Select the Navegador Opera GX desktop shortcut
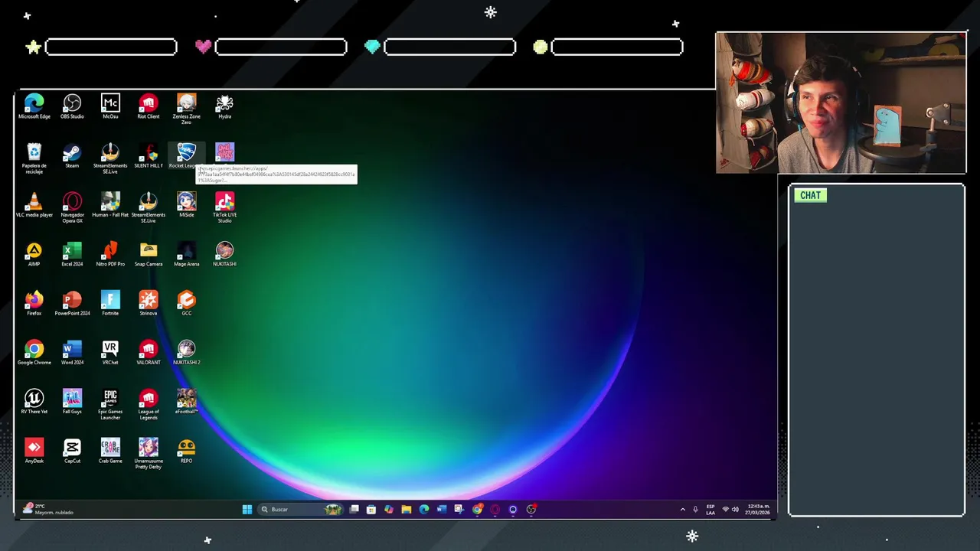Image resolution: width=980 pixels, height=551 pixels. coord(72,207)
